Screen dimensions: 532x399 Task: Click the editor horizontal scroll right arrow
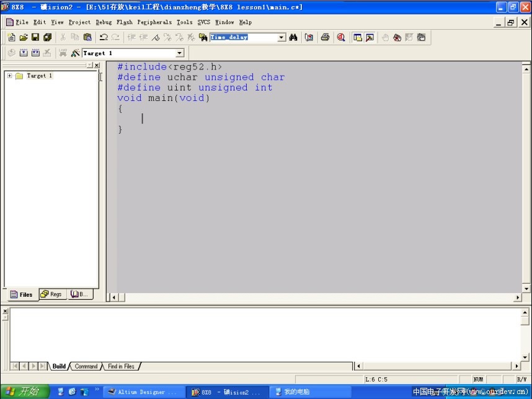point(518,297)
